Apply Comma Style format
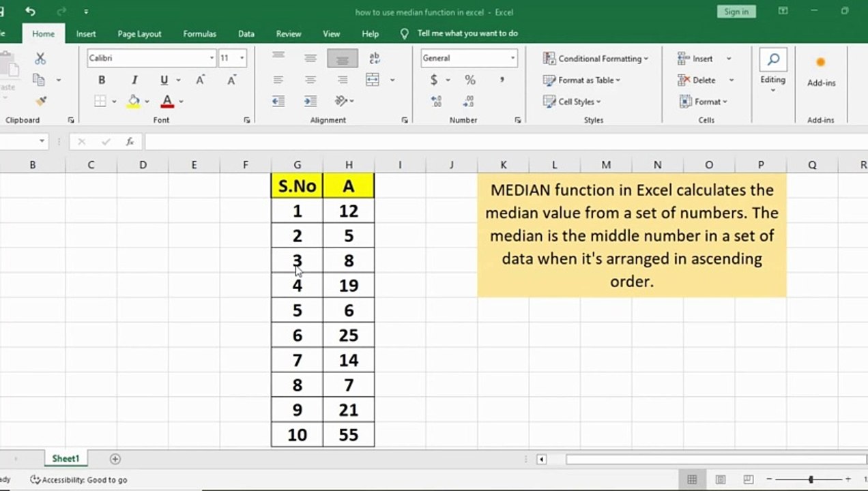 pos(502,80)
